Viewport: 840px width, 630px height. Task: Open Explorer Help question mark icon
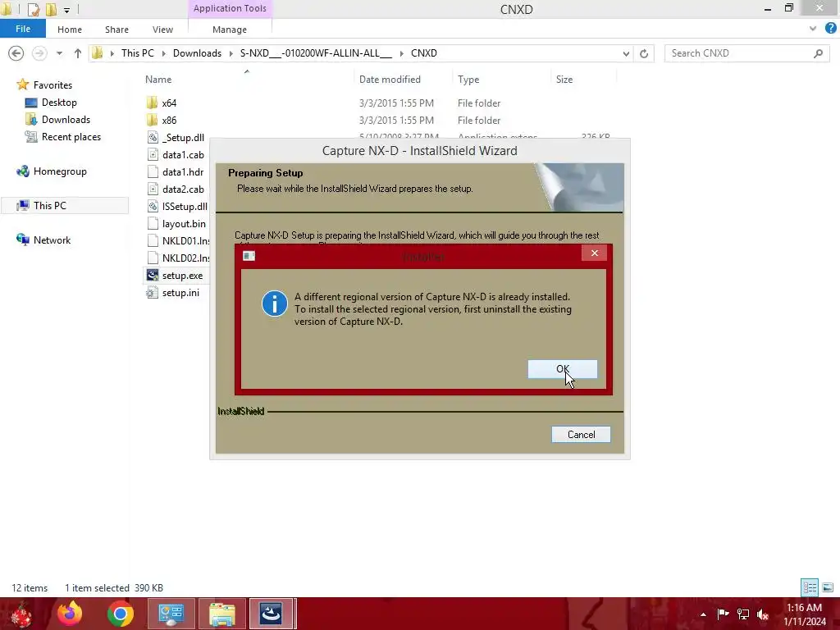point(831,29)
